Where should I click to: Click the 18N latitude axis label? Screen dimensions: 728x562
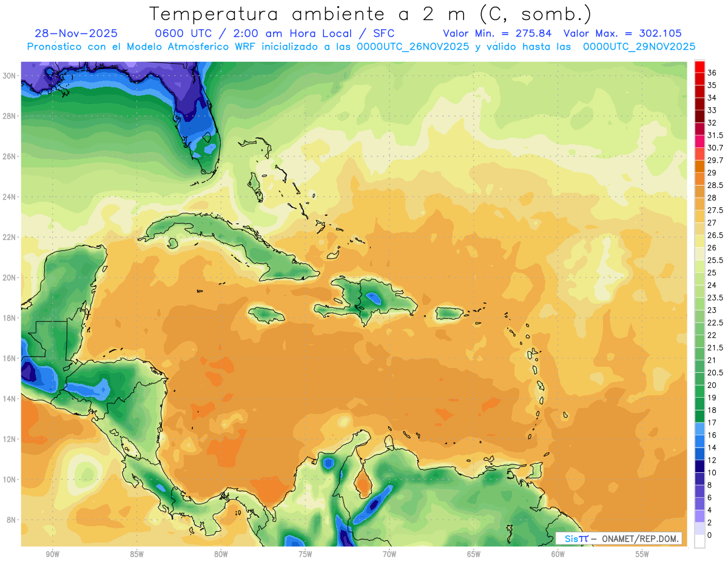click(9, 318)
